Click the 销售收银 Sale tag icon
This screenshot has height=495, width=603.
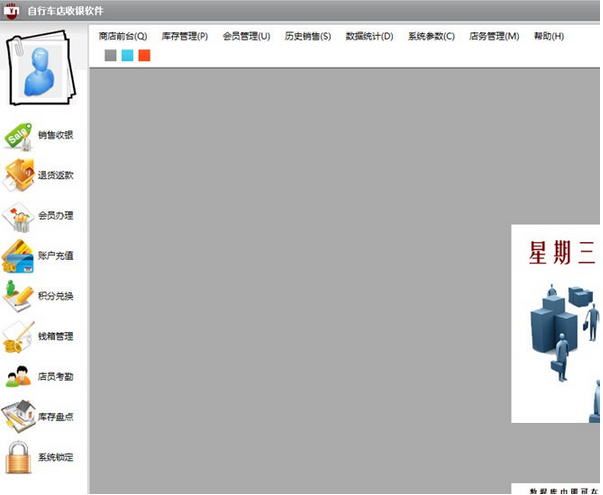[18, 137]
